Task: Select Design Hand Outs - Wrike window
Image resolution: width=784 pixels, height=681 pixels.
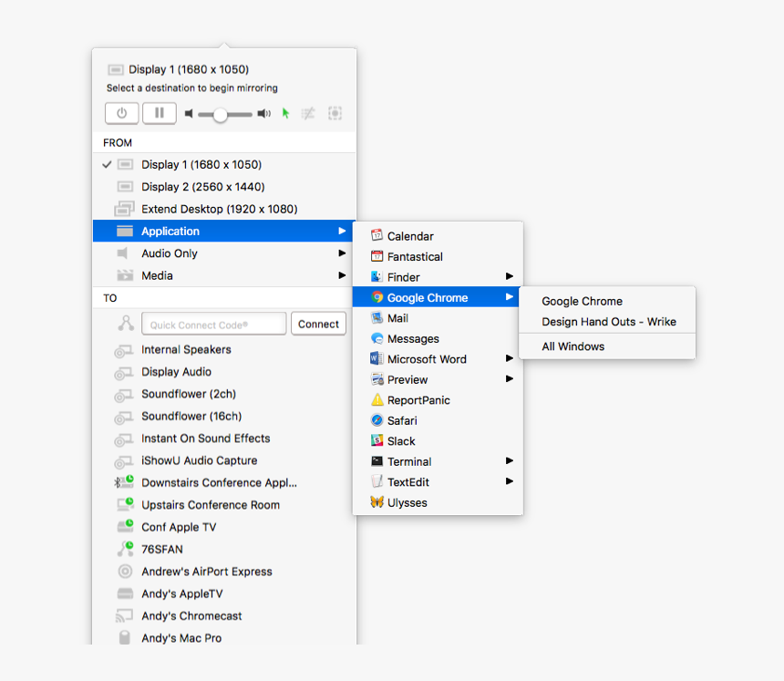Action: [x=609, y=322]
